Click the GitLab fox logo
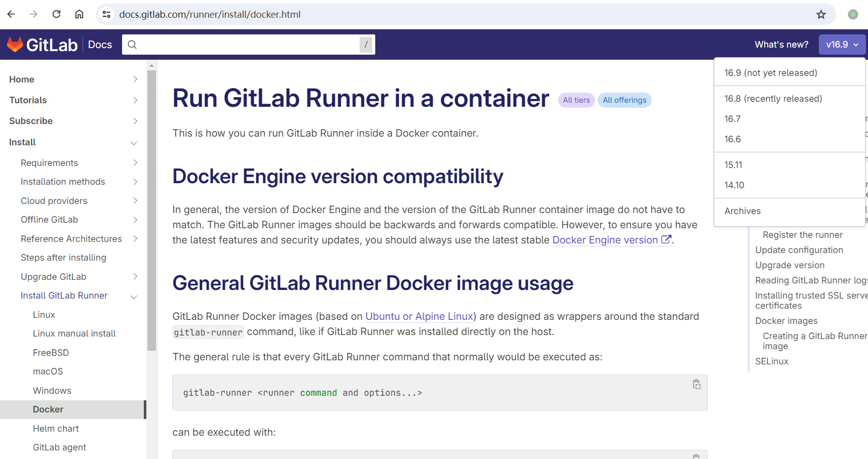 [15, 44]
